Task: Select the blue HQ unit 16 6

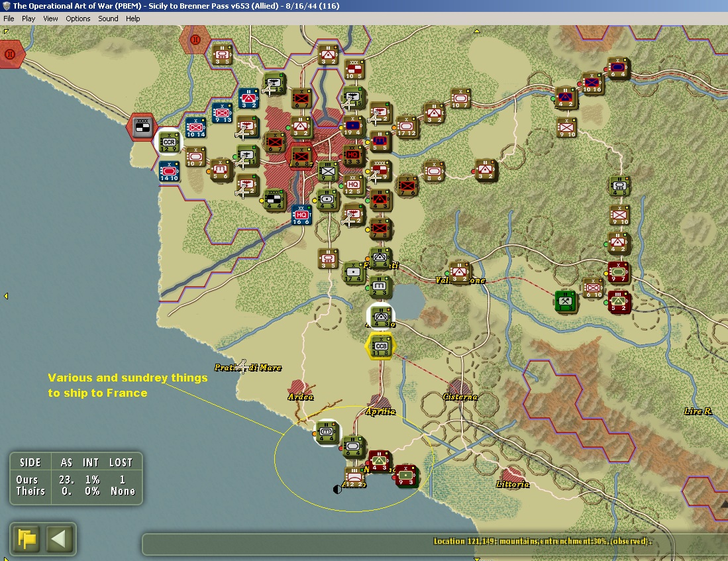Action: (301, 215)
